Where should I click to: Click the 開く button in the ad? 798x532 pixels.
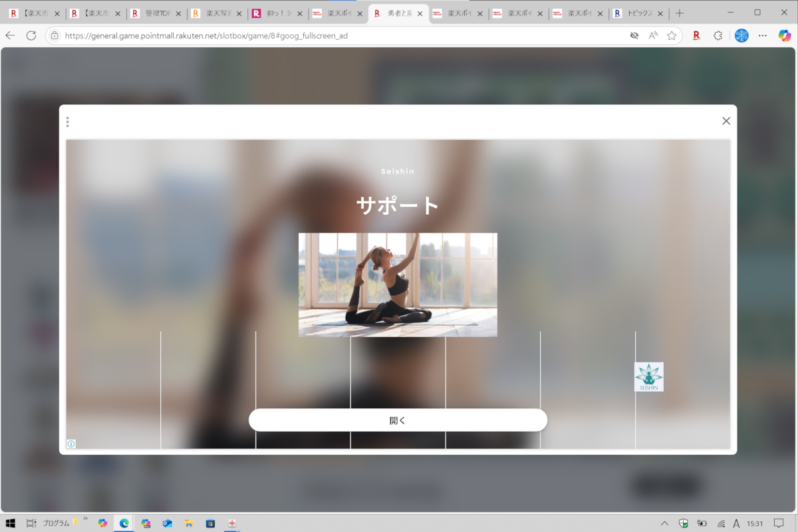398,420
